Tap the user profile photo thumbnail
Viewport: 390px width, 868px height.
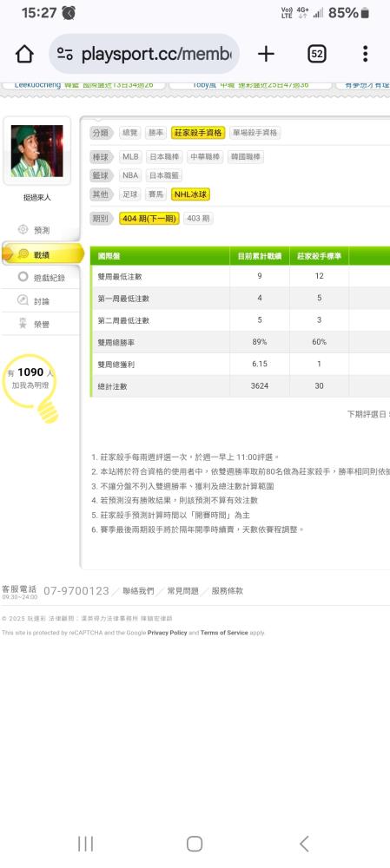pos(37,150)
